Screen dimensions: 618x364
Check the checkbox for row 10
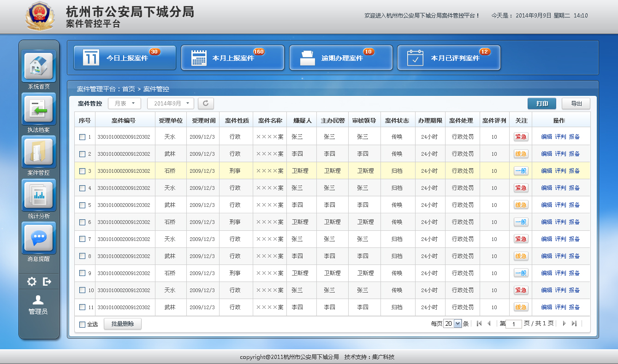point(82,290)
